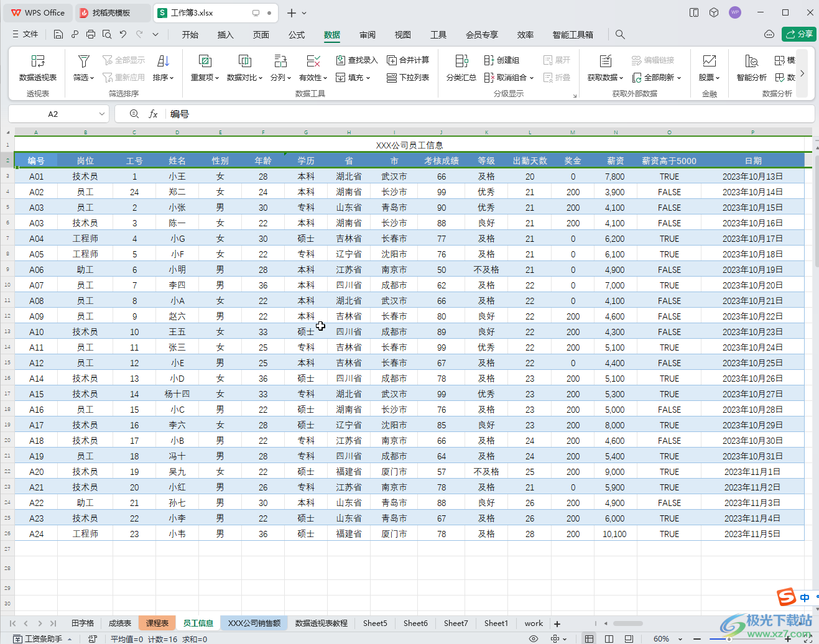Expand the 取消组合 ungroup dropdown
This screenshot has height=644, width=819.
click(x=532, y=78)
